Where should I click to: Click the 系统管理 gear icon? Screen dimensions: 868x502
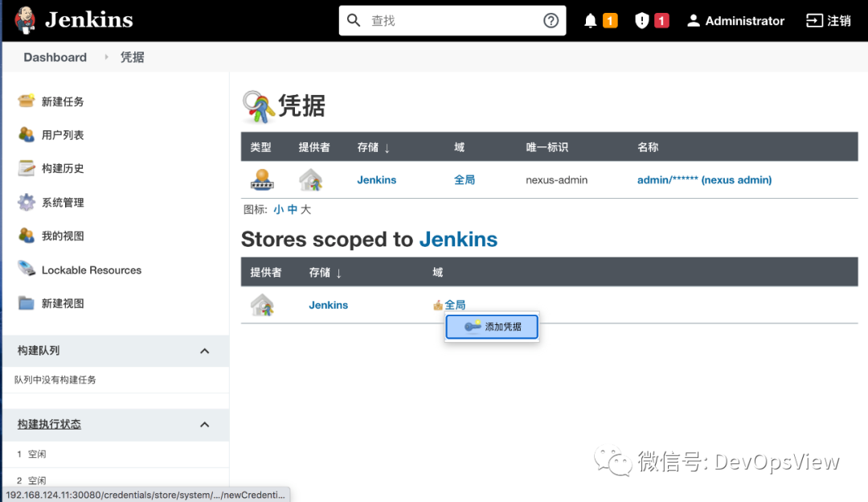pyautogui.click(x=26, y=202)
